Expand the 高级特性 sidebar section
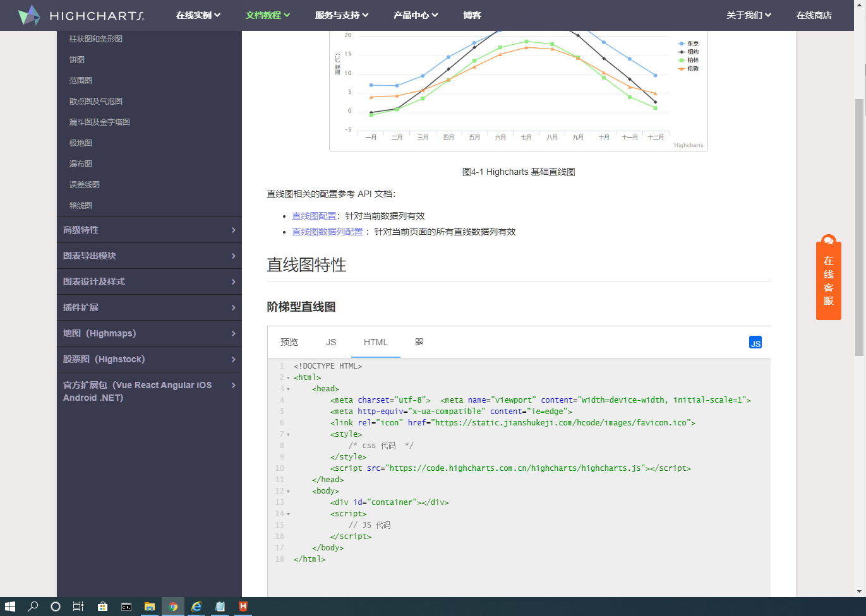 [x=149, y=230]
